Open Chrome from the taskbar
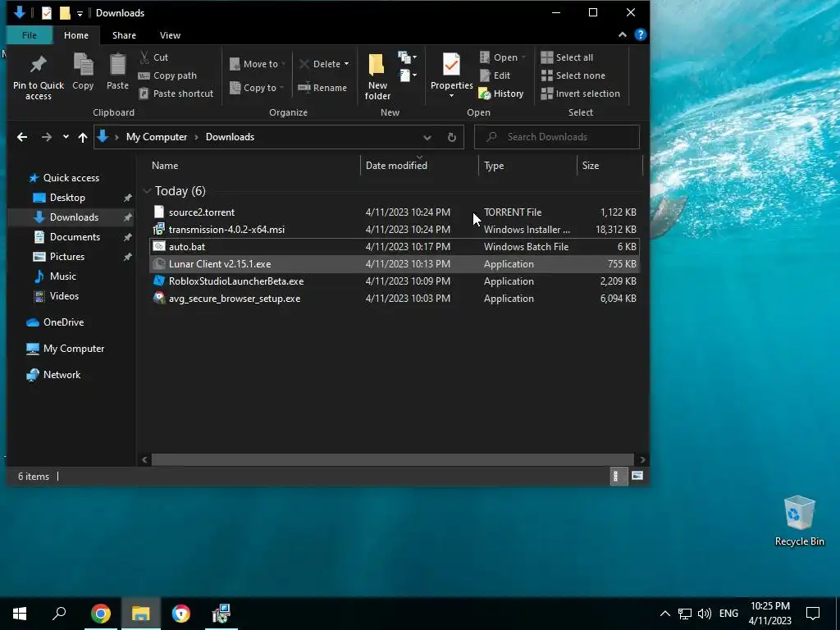Image resolution: width=840 pixels, height=630 pixels. [x=101, y=614]
